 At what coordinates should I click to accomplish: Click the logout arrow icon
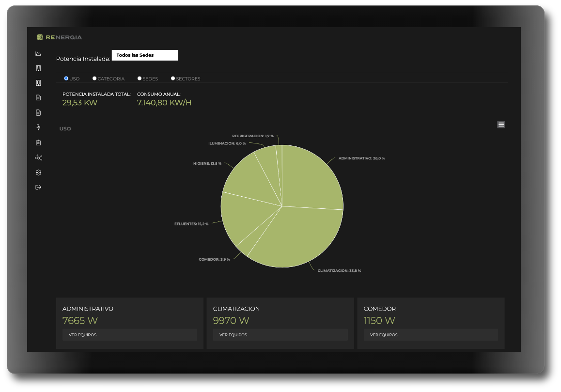38,188
